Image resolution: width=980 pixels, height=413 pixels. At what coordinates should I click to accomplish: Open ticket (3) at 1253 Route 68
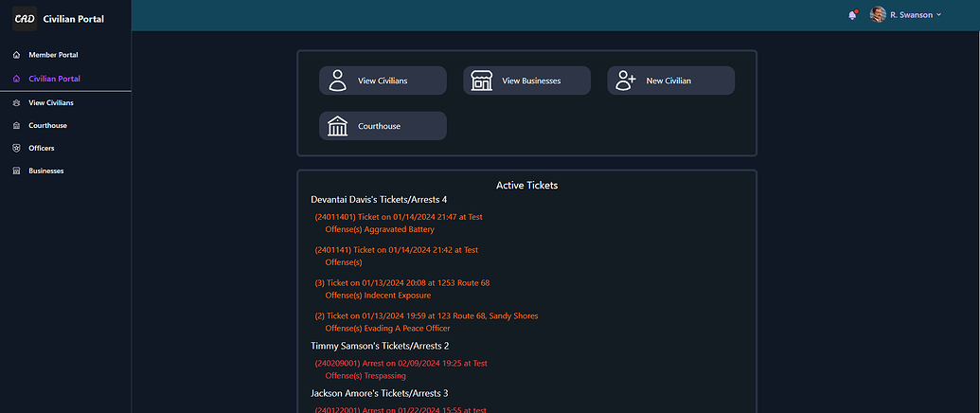click(401, 283)
